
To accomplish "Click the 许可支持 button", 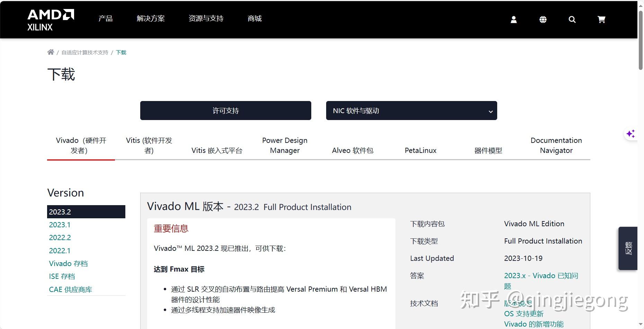I will click(225, 110).
